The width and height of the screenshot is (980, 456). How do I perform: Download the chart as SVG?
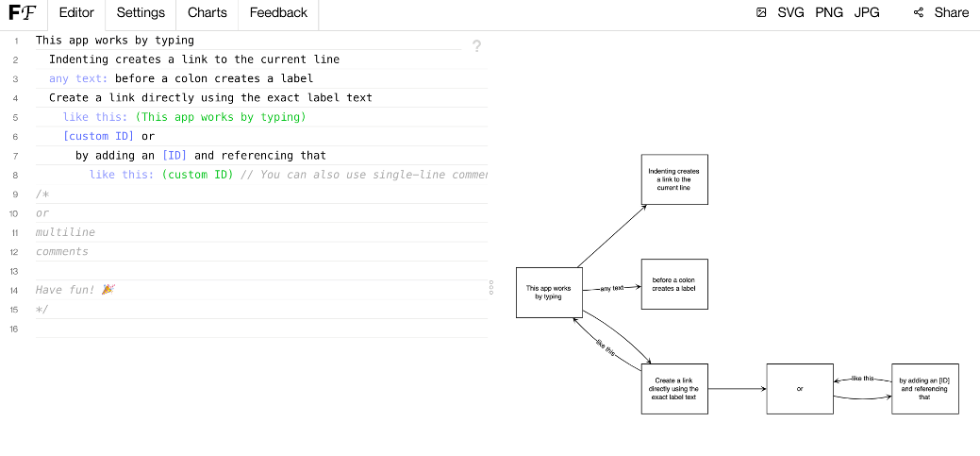[x=791, y=13]
